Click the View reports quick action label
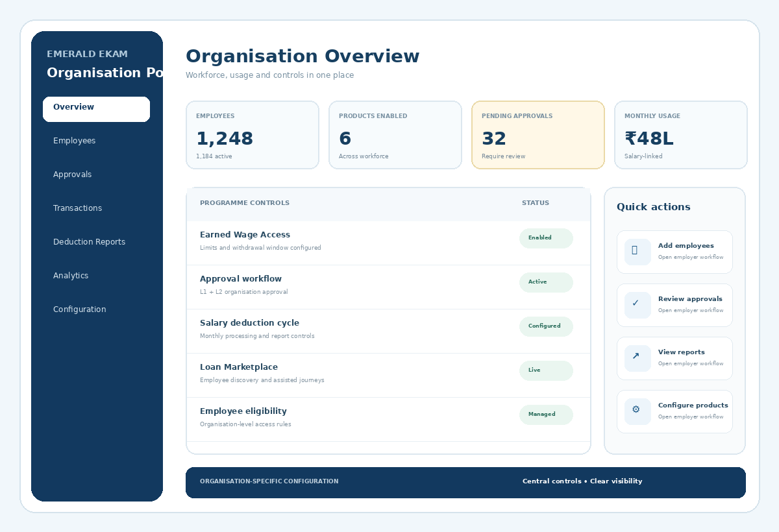Screen dimensions: 779x532 (681, 352)
